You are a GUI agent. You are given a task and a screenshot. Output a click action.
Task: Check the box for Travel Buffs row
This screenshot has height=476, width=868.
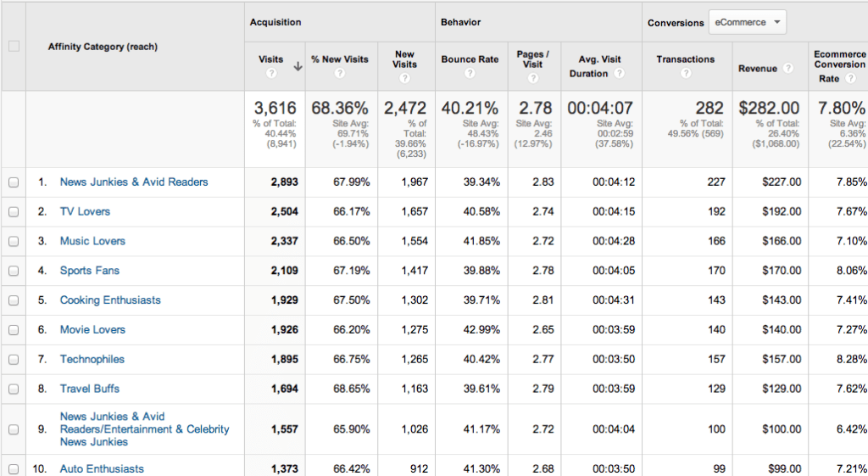pos(14,389)
